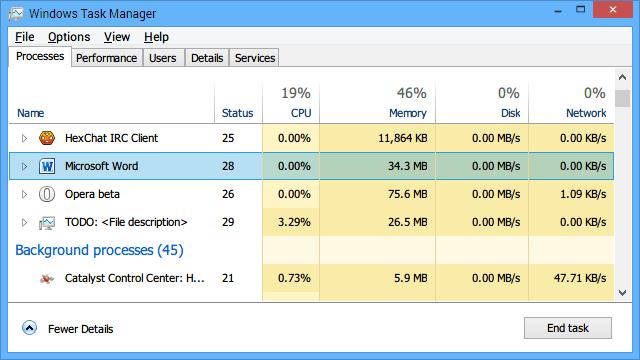Sort by the Memory column header
The image size is (640, 360).
tap(408, 113)
